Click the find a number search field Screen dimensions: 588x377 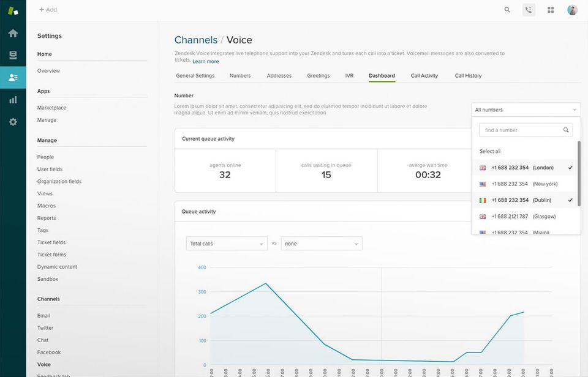tap(526, 130)
